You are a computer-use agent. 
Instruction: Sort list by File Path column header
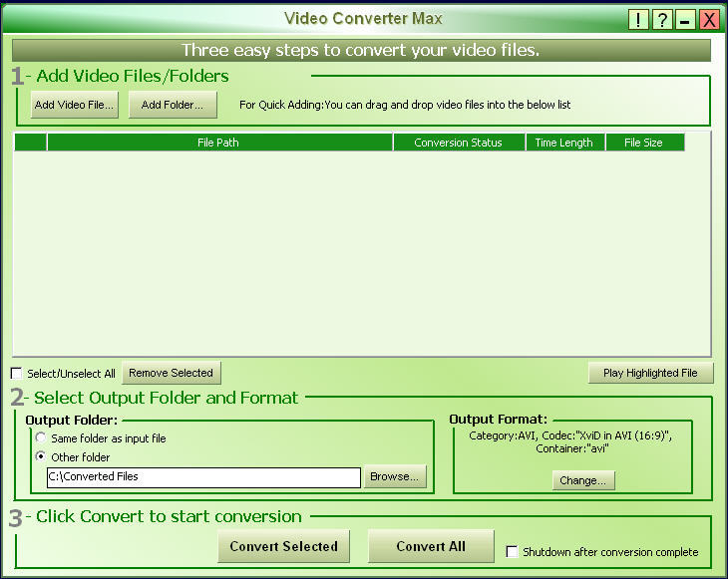[218, 143]
